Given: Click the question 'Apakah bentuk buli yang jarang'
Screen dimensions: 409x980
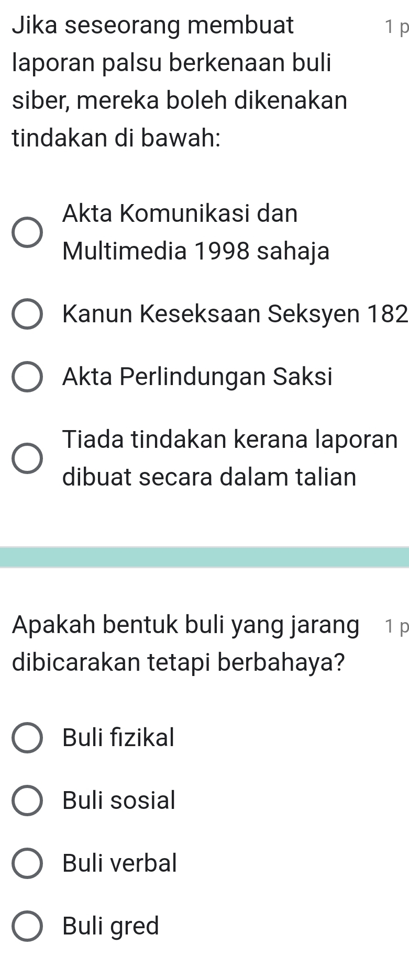Looking at the screenshot, I should click(186, 625).
